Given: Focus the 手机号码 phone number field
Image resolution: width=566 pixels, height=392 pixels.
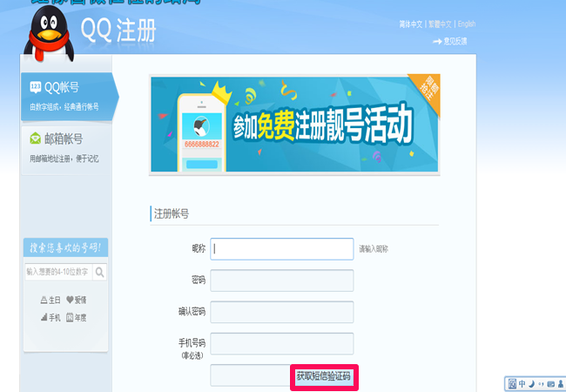Looking at the screenshot, I should [281, 343].
